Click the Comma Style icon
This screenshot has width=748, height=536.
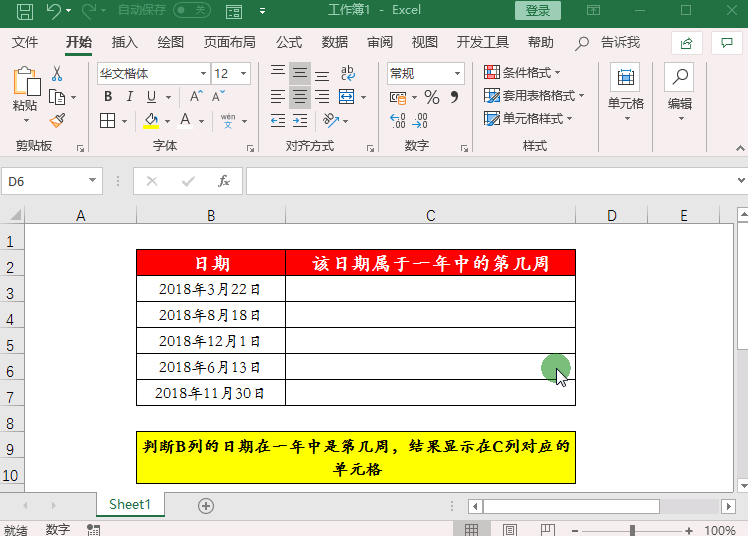point(454,97)
